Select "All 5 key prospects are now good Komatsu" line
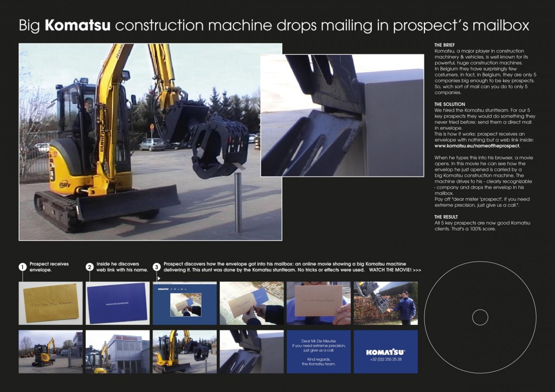The image size is (555, 392). [x=482, y=223]
